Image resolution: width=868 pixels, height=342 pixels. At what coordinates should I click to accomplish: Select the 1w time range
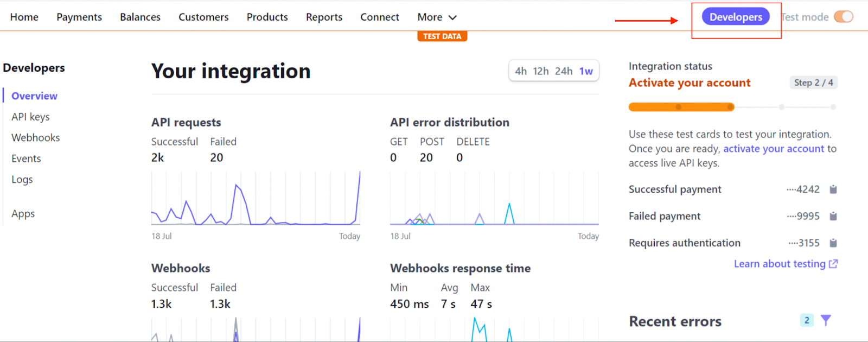tap(586, 71)
